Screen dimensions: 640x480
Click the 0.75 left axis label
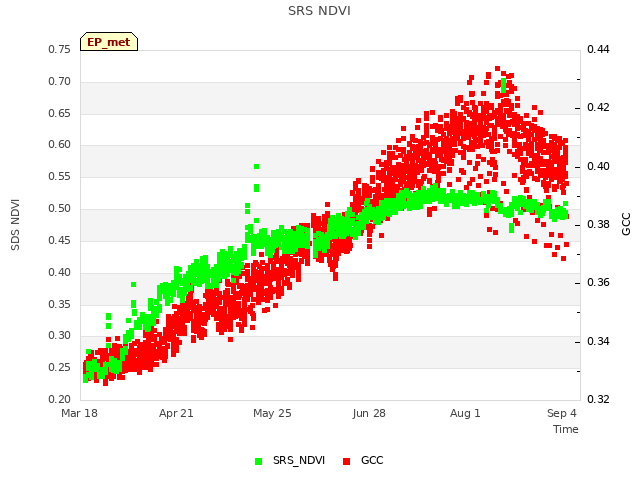click(x=60, y=49)
